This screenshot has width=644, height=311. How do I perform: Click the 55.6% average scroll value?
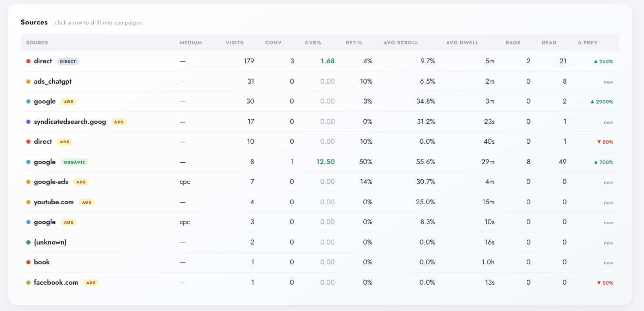[426, 162]
